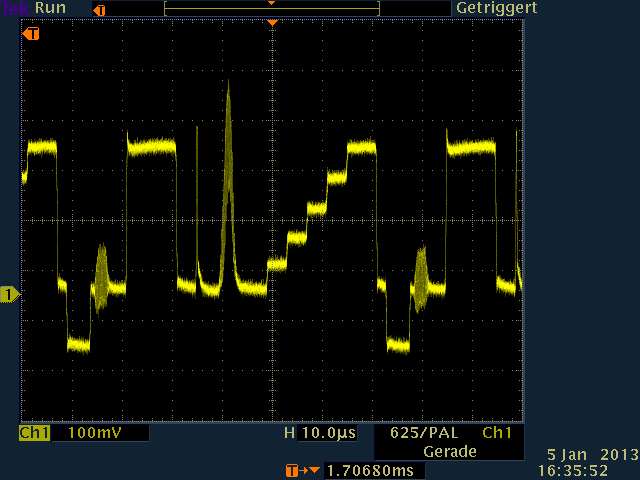Click the Run acquisition status indicator

(50, 8)
